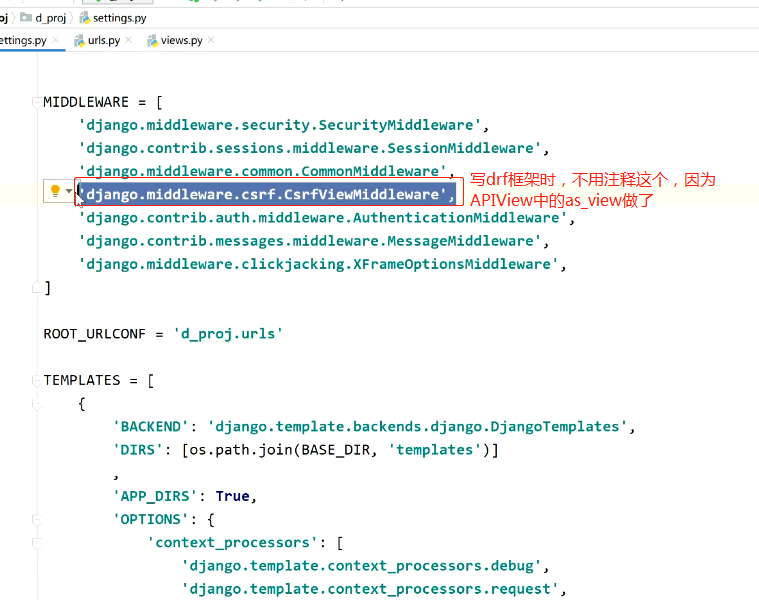Click the Python file icon in settings.py breadcrumb
This screenshot has height=604, width=759.
tap(85, 18)
